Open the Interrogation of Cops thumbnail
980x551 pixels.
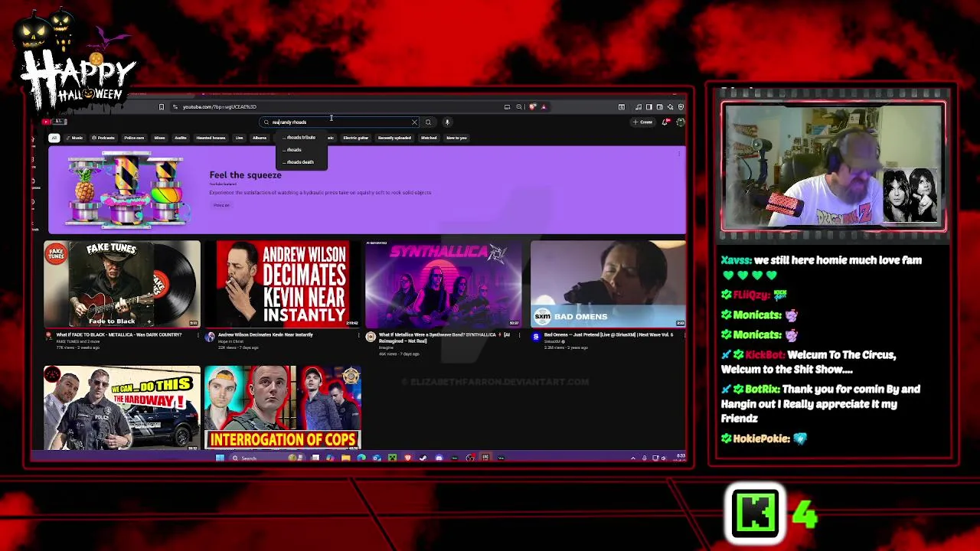coord(283,408)
